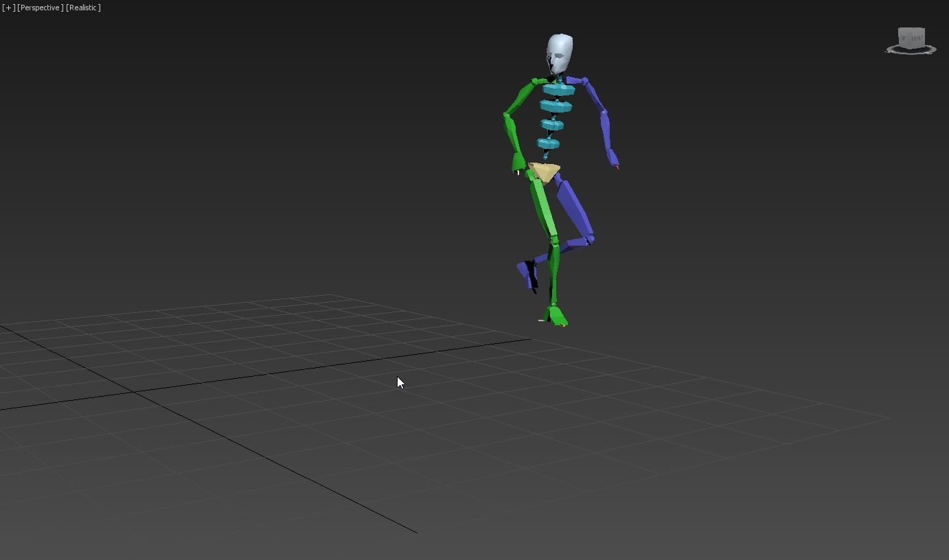Click the ViewCube navigation cube

tap(911, 37)
